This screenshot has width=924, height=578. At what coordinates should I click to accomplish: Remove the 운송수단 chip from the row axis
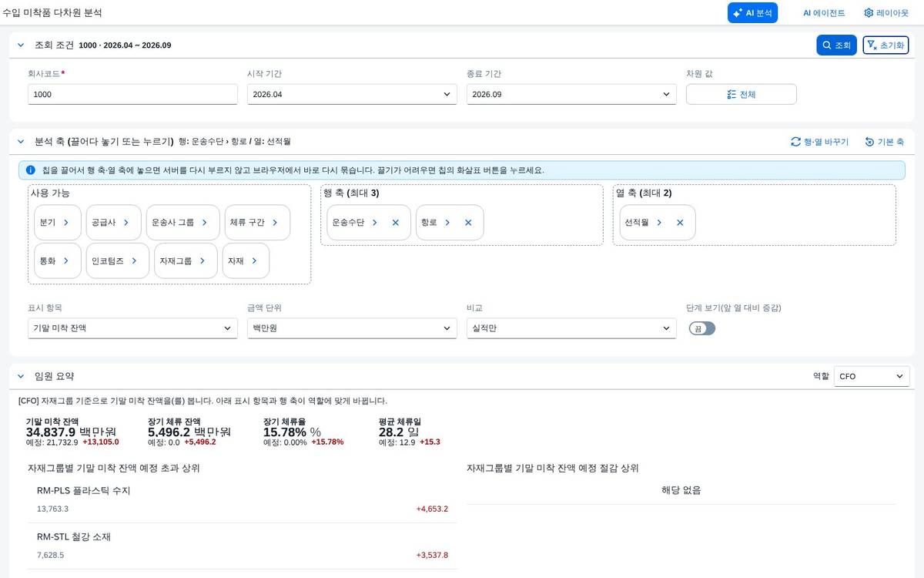[395, 222]
